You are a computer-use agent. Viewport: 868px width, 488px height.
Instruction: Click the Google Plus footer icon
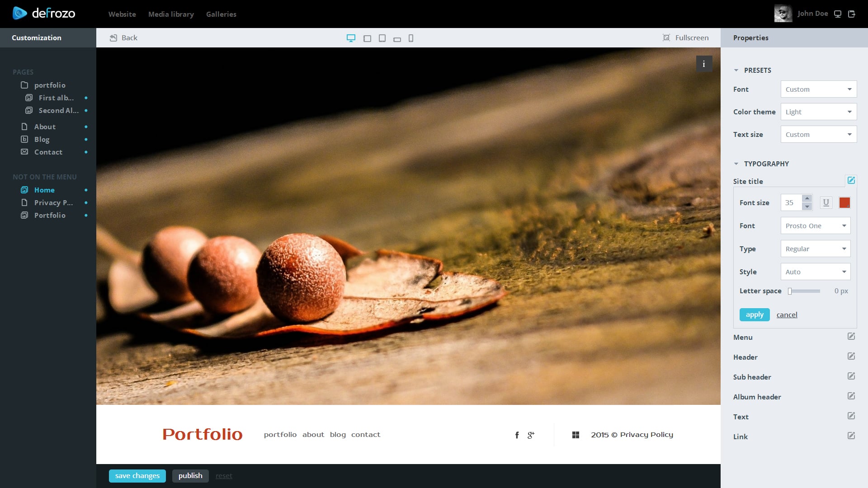pyautogui.click(x=531, y=435)
